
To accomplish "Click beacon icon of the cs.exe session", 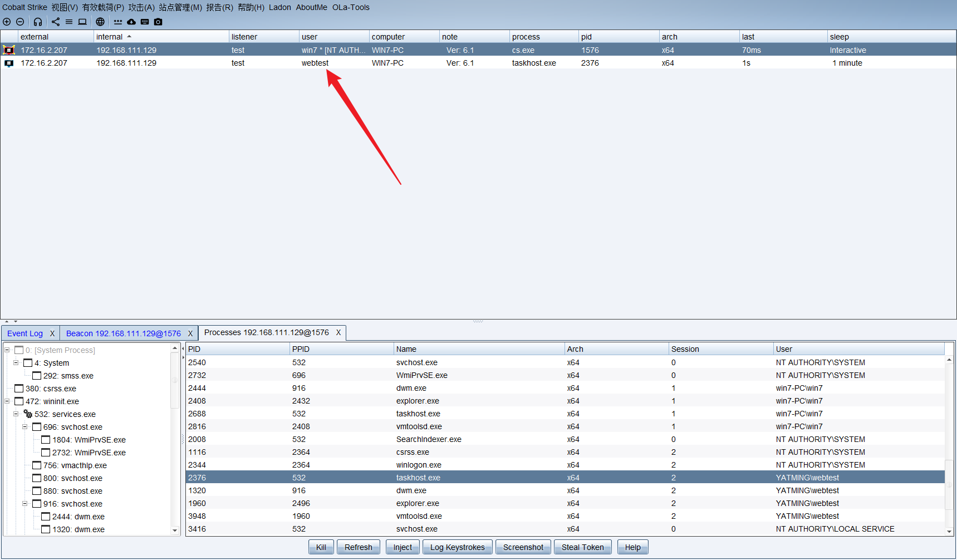I will coord(9,50).
